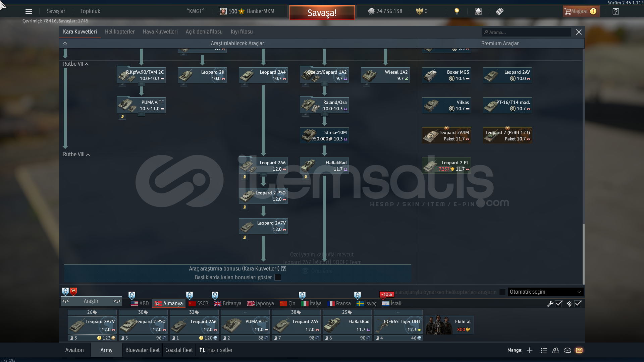
Task: Select the Britanya nation tab
Action: (228, 304)
